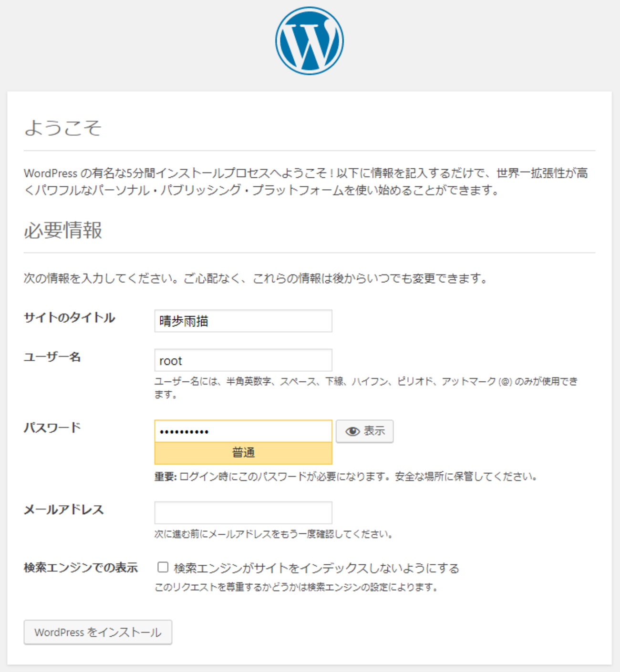Click the メールアドレス field label
620x672 pixels.
tap(64, 510)
